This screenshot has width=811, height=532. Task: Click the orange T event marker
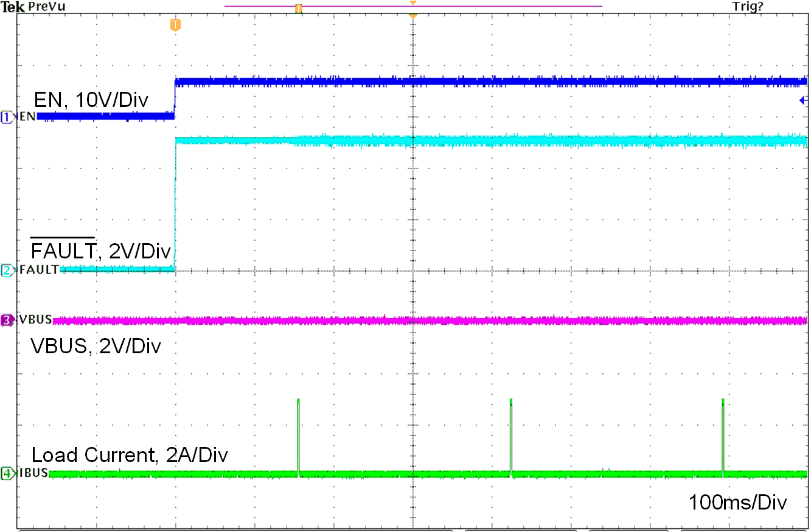coord(175,26)
